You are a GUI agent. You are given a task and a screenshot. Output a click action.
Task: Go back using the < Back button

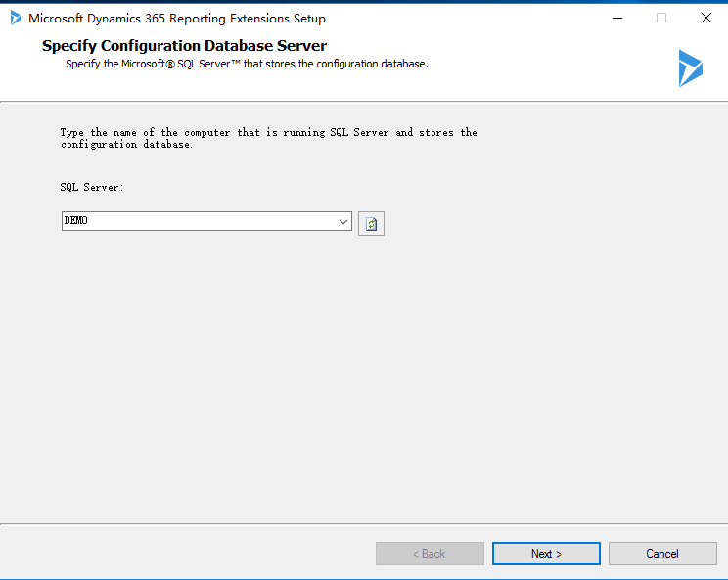pos(430,554)
